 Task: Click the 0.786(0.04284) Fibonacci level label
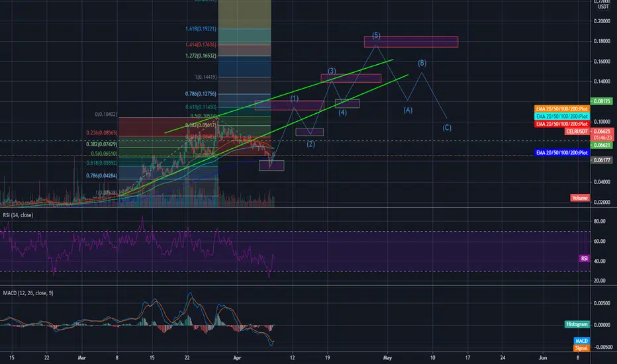(101, 175)
